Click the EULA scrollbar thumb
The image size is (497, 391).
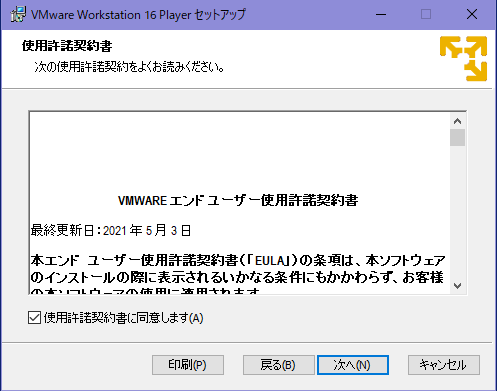click(x=457, y=137)
